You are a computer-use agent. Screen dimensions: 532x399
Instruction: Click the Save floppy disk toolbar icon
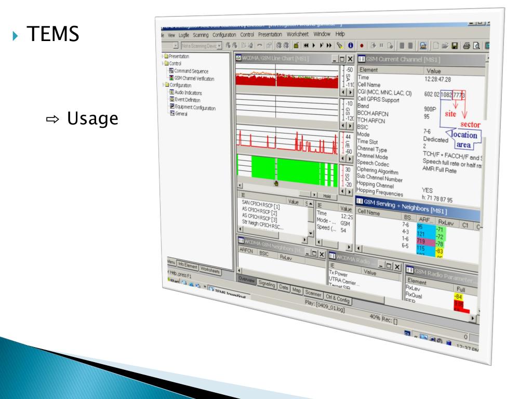click(x=455, y=46)
